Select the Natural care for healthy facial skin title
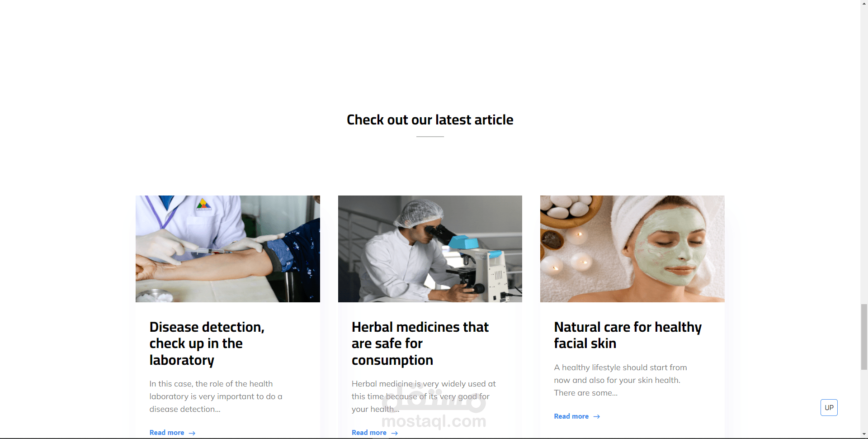Viewport: 868px width, 439px height. [x=627, y=335]
